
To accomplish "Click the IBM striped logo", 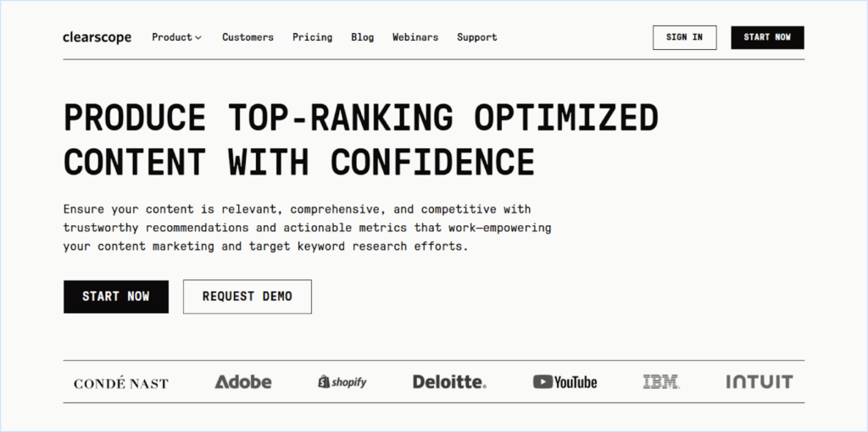I will (661, 382).
